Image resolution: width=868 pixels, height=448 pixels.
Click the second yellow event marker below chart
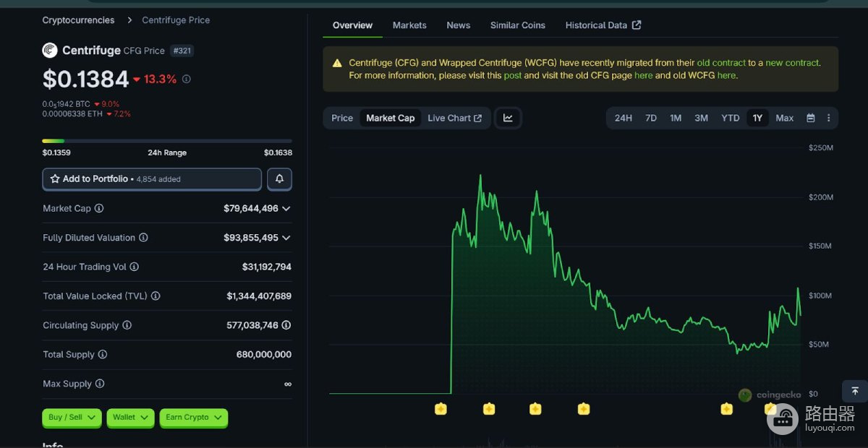point(489,409)
